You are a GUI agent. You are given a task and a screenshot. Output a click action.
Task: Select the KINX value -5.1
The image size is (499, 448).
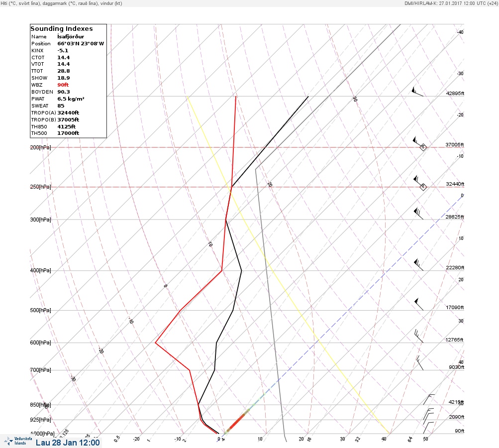click(x=63, y=51)
